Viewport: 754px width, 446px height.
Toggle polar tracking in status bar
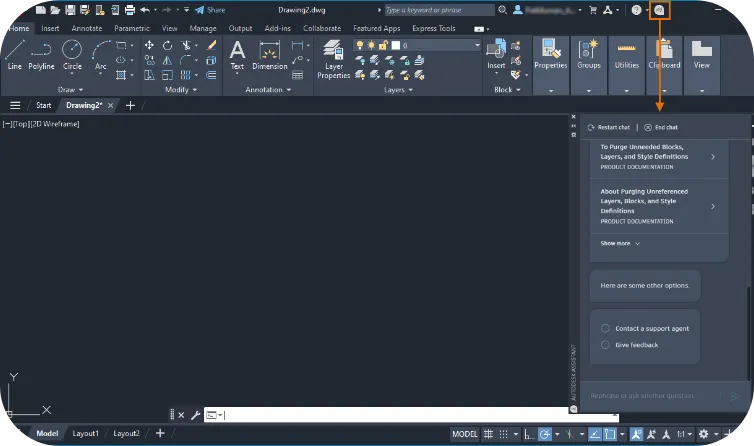coord(545,434)
